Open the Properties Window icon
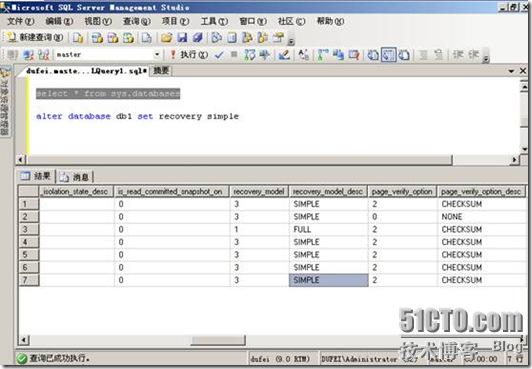Image resolution: width=532 pixels, height=369 pixels. (279, 38)
